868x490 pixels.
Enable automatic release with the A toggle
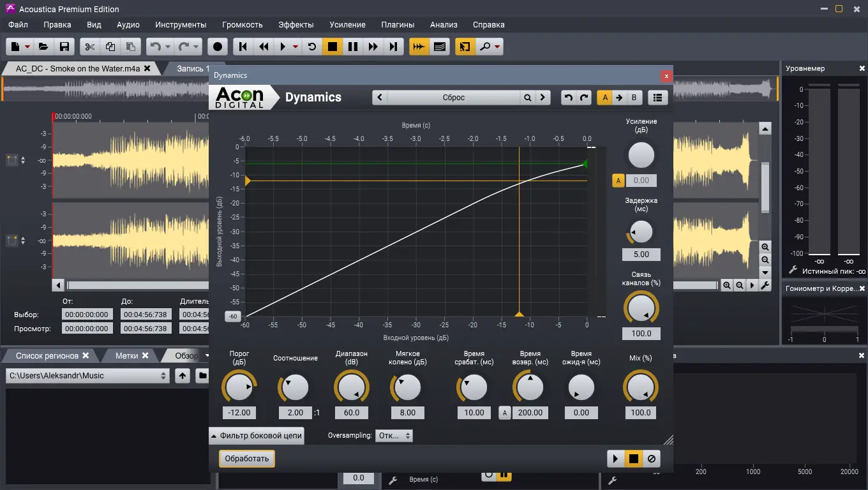pos(504,413)
